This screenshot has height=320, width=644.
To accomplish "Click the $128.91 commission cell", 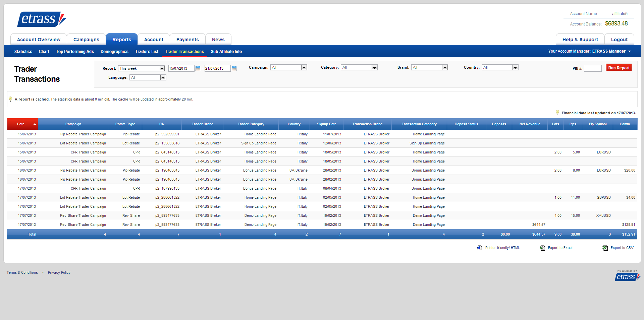I will [629, 225].
